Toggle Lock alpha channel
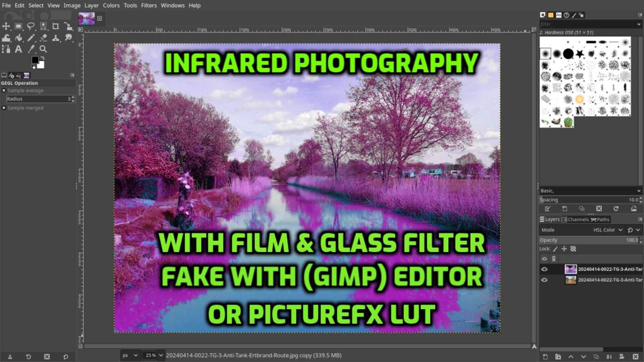This screenshot has height=362, width=644. tap(573, 249)
